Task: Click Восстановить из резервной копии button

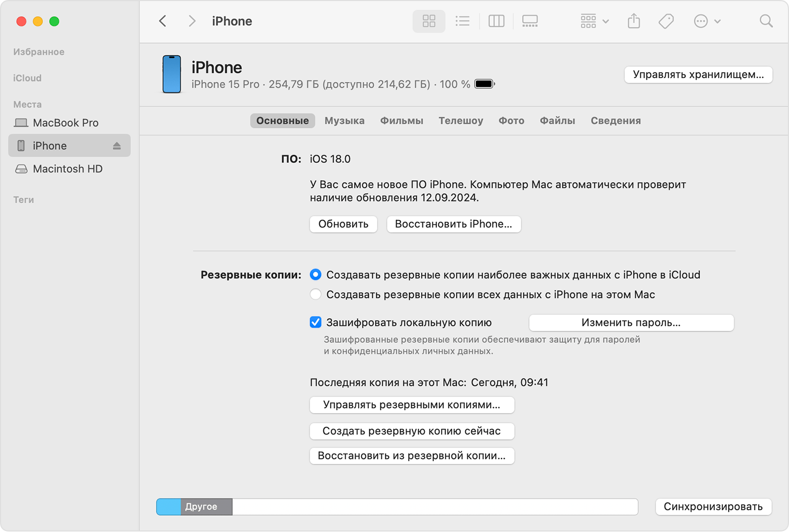Action: pyautogui.click(x=412, y=456)
